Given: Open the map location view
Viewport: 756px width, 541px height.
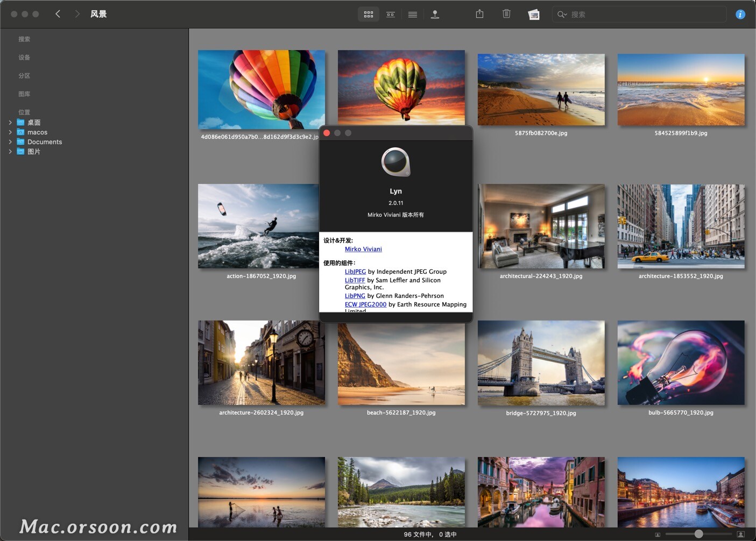Looking at the screenshot, I should [435, 15].
